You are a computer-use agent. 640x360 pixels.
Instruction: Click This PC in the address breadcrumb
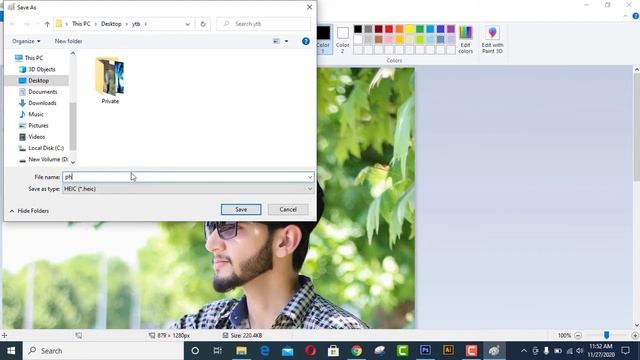pos(81,24)
